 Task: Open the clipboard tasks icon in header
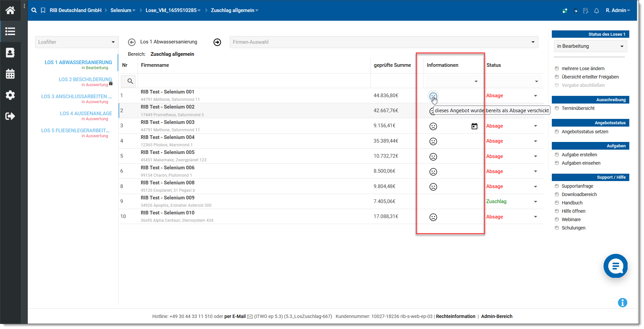576,11
